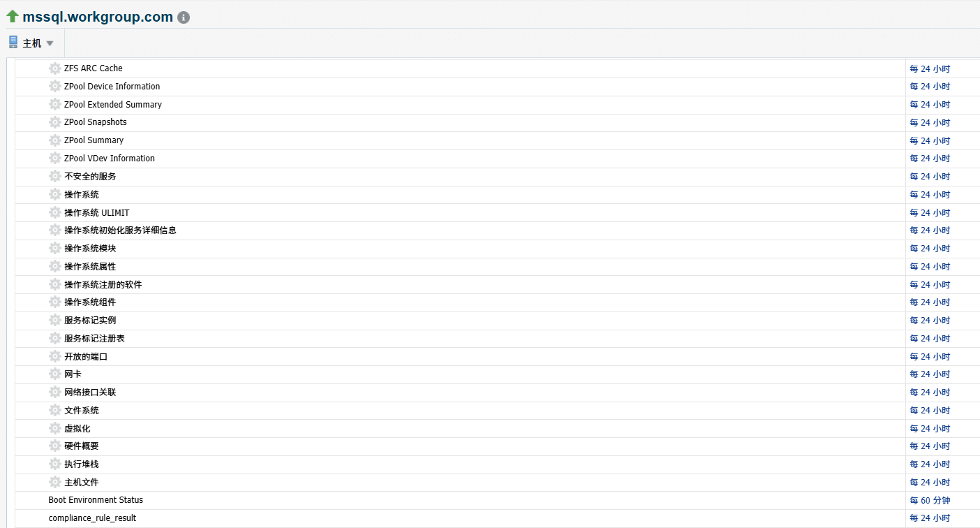
Task: Open 每 60 分钟 schedule for Boot Environment Status
Action: 930,501
